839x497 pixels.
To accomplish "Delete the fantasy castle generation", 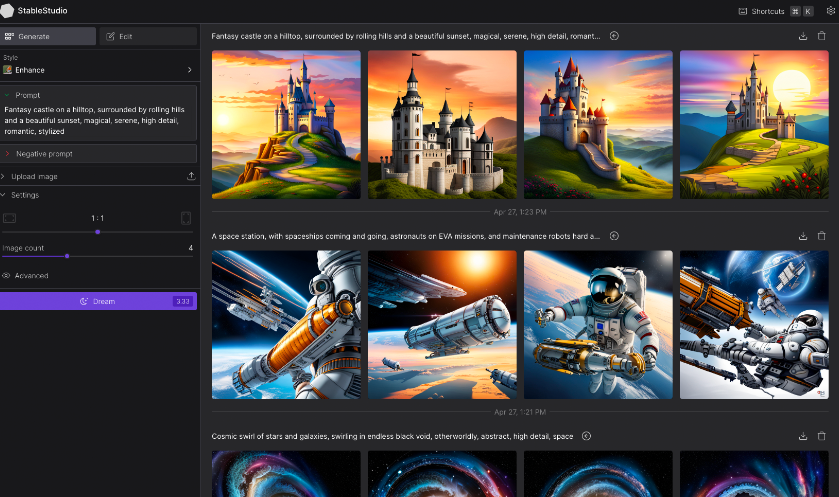I will (822, 36).
